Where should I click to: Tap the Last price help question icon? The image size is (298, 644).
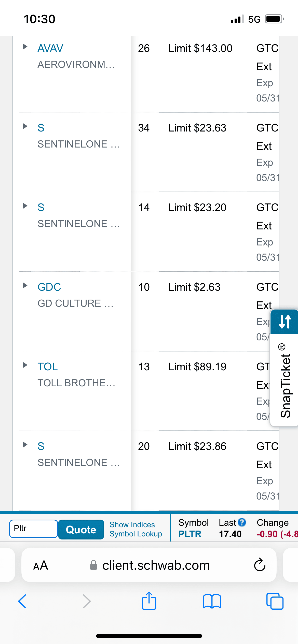pos(242,522)
